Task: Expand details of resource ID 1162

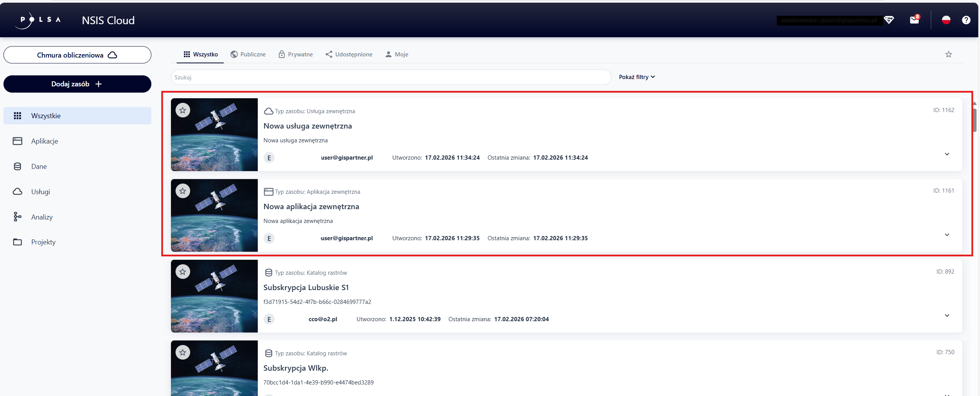Action: click(x=947, y=154)
